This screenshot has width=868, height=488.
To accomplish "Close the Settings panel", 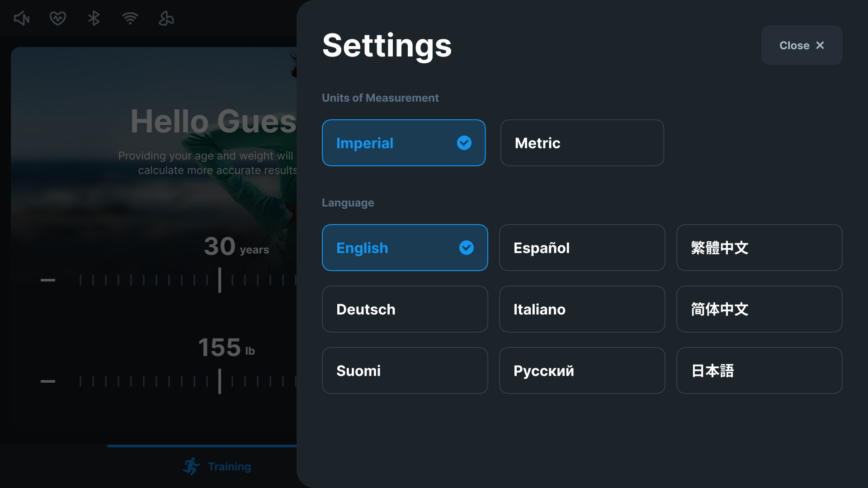I will (x=802, y=45).
